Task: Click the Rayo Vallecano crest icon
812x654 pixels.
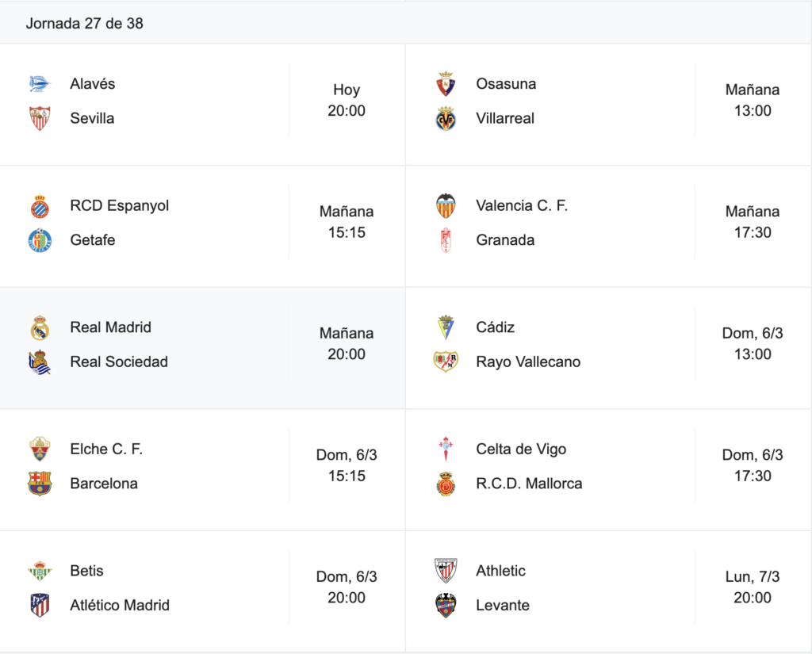Action: point(446,361)
